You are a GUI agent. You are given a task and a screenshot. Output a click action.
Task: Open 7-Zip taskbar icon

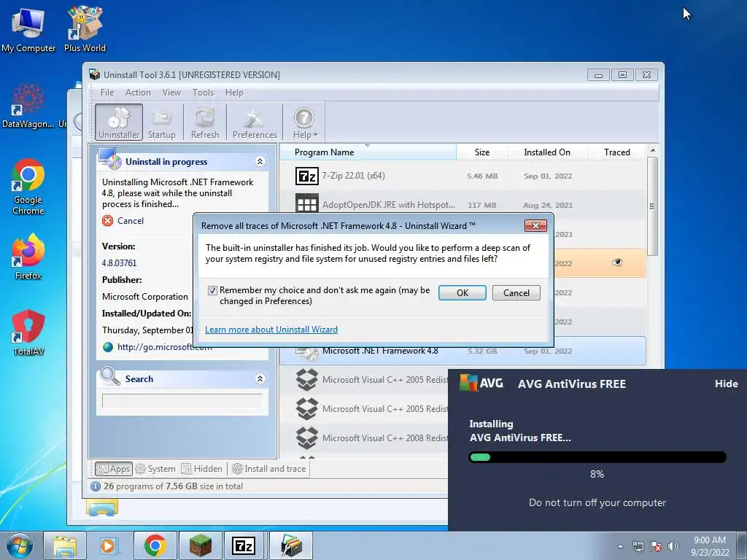click(x=244, y=545)
